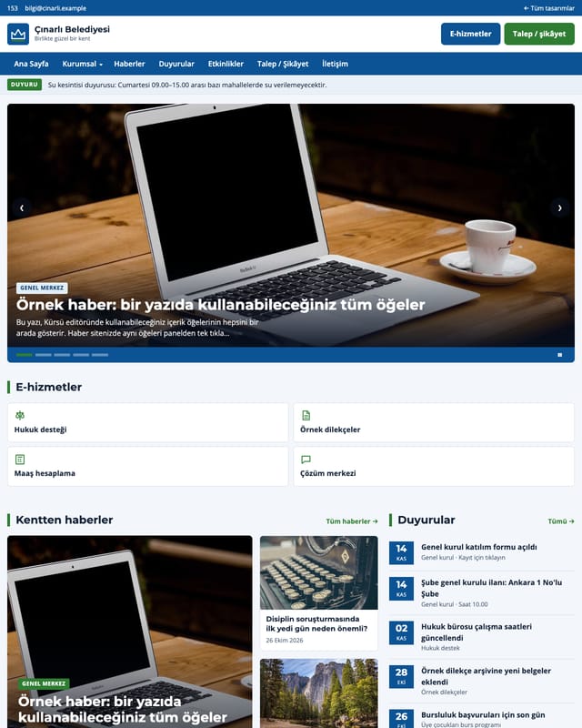Click the green Talep / şikâyet button
582x728 pixels.
(x=539, y=34)
